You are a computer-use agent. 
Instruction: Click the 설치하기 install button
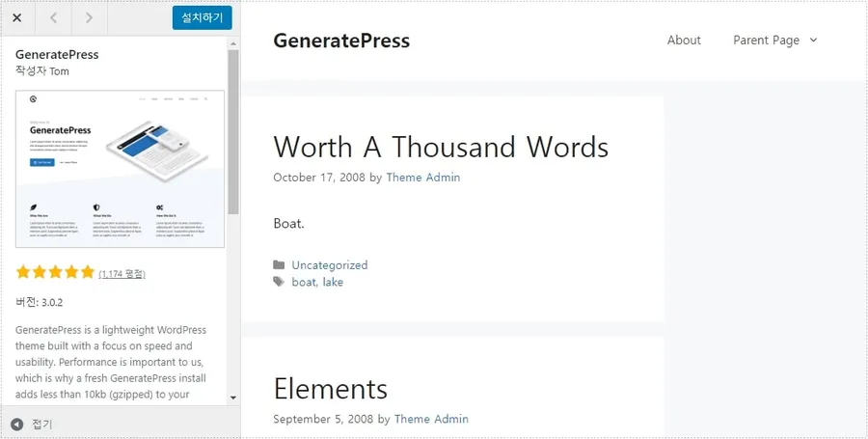tap(203, 17)
